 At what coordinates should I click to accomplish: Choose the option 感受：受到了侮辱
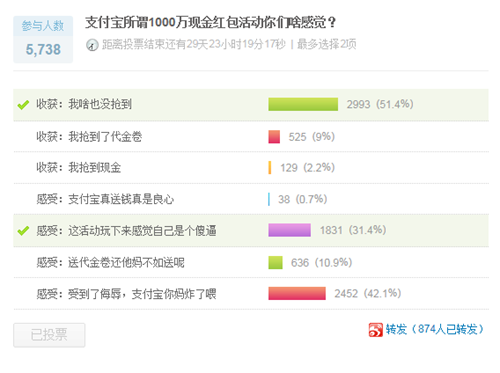tap(126, 294)
